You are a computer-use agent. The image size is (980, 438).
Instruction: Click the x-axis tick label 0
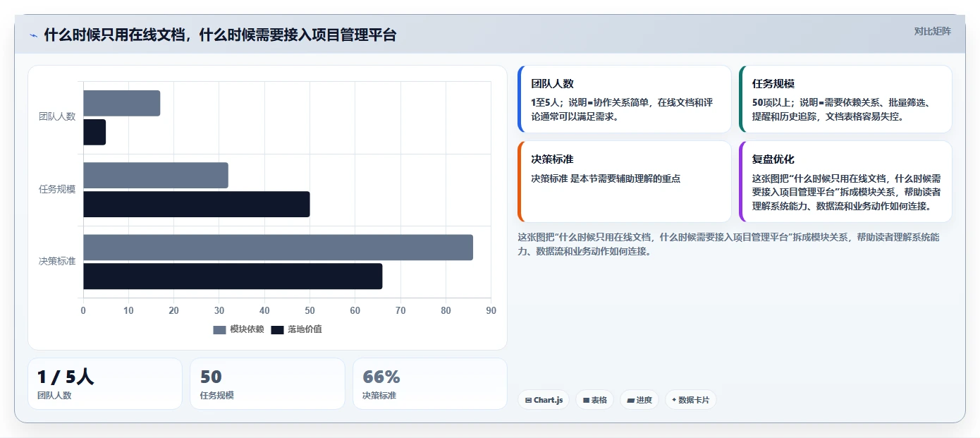83,310
